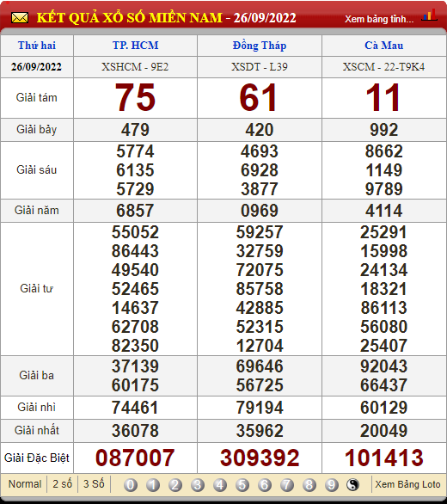This screenshot has width=447, height=504.
Task: Click the Giải tư number 12704
Action: click(260, 346)
